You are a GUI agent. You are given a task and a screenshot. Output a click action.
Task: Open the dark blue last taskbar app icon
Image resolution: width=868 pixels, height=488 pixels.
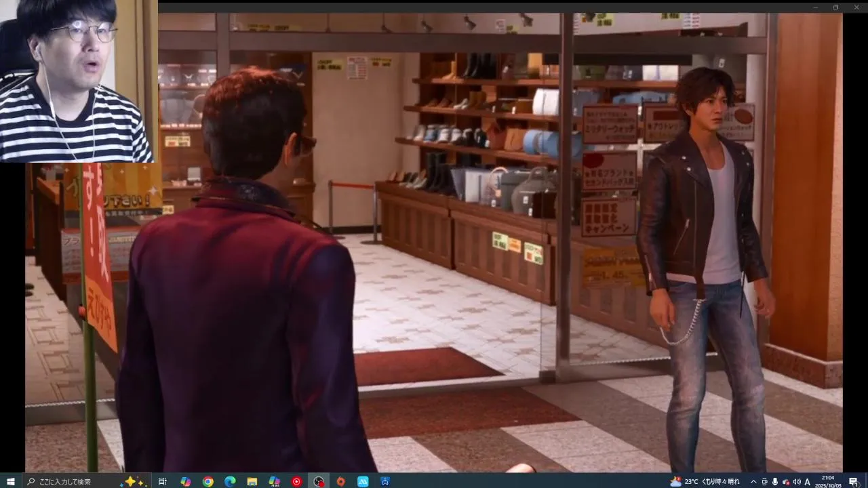click(x=385, y=481)
